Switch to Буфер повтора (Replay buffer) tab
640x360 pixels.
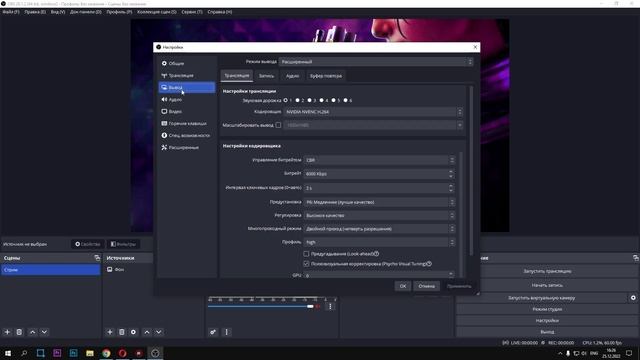point(326,76)
